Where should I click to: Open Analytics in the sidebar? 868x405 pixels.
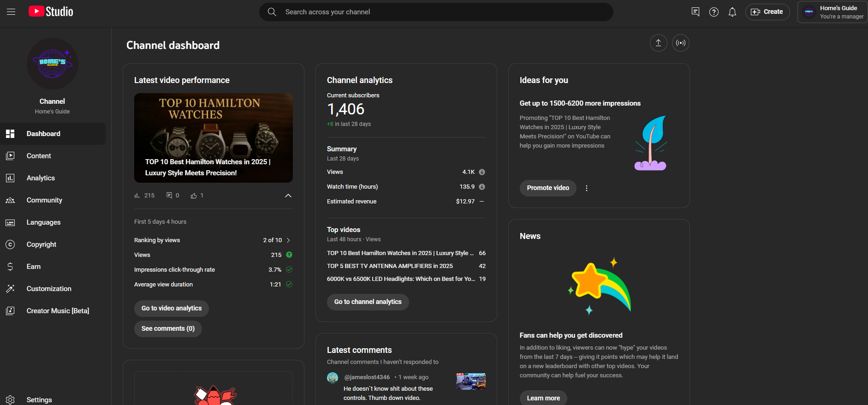pyautogui.click(x=53, y=178)
